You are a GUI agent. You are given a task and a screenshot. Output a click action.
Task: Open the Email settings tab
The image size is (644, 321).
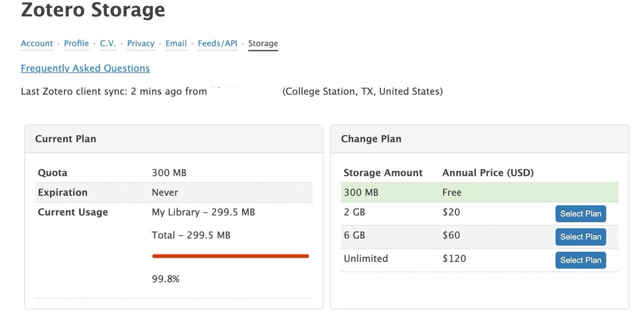[176, 43]
